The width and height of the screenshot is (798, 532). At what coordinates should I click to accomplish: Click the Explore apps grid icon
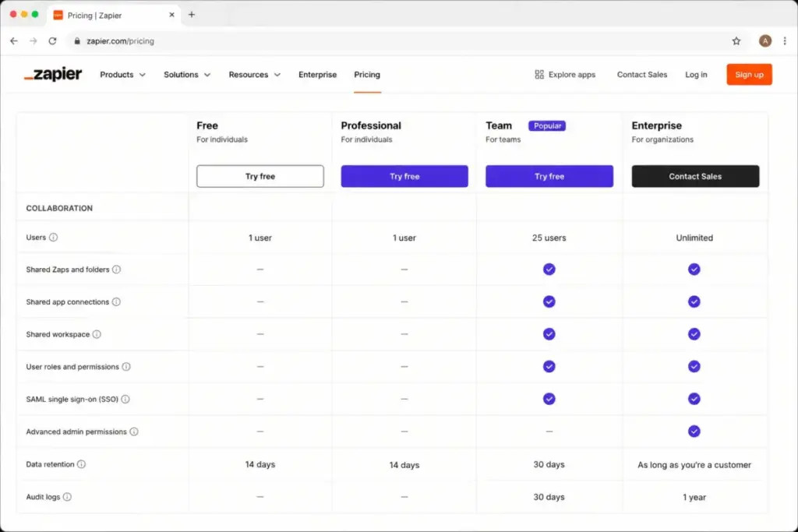(539, 75)
